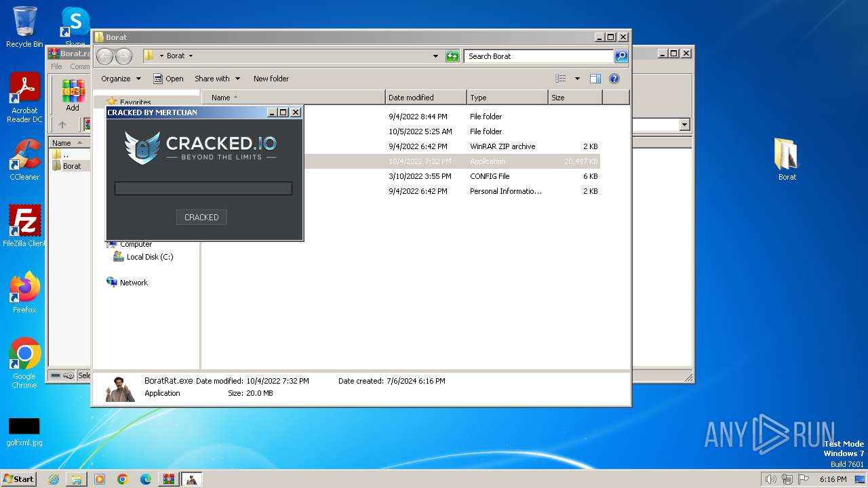Sort by Name column in WinRAR list
This screenshot has height=488, width=868.
tap(69, 143)
